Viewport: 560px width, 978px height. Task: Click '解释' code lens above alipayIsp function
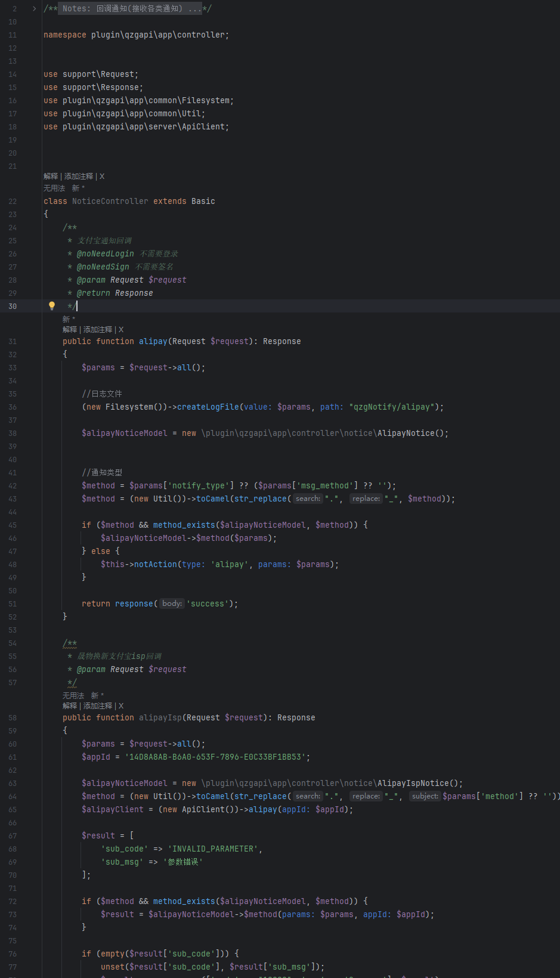pos(70,706)
